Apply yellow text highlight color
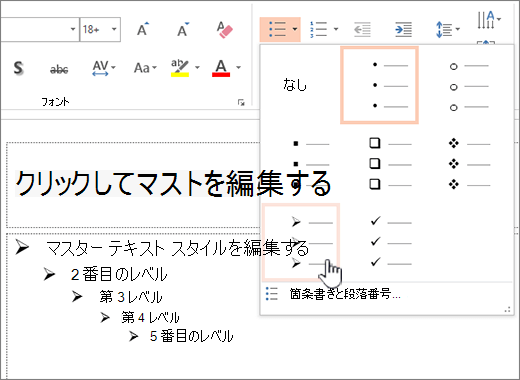This screenshot has width=520, height=380. (180, 68)
